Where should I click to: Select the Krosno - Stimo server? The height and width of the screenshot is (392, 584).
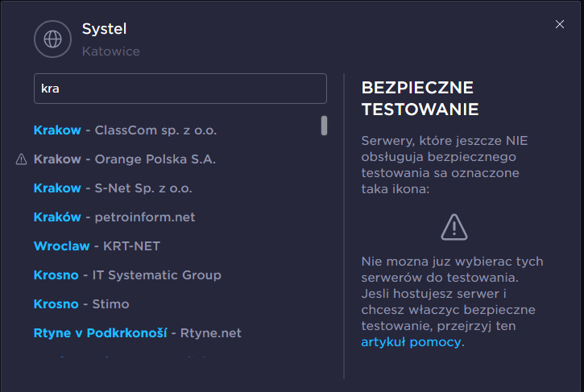(x=81, y=304)
